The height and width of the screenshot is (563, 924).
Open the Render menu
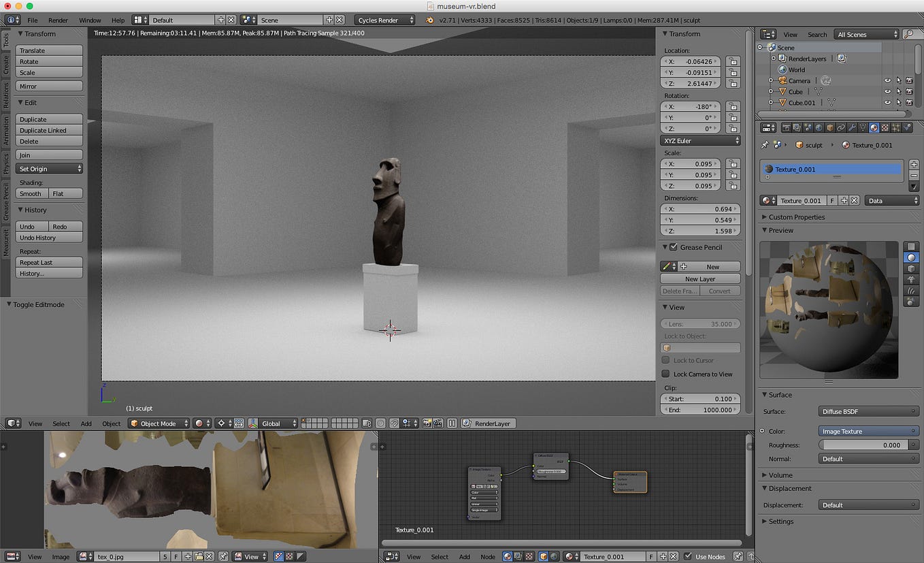[x=58, y=20]
